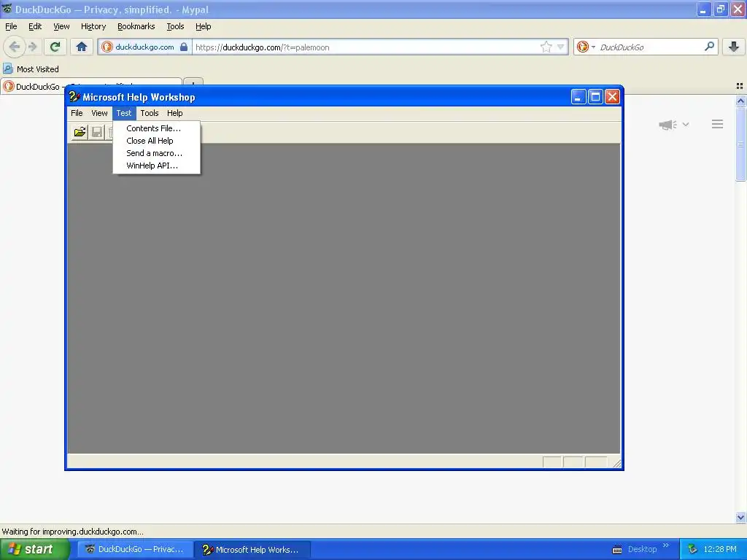Open Mypal Edit menu

pos(35,26)
